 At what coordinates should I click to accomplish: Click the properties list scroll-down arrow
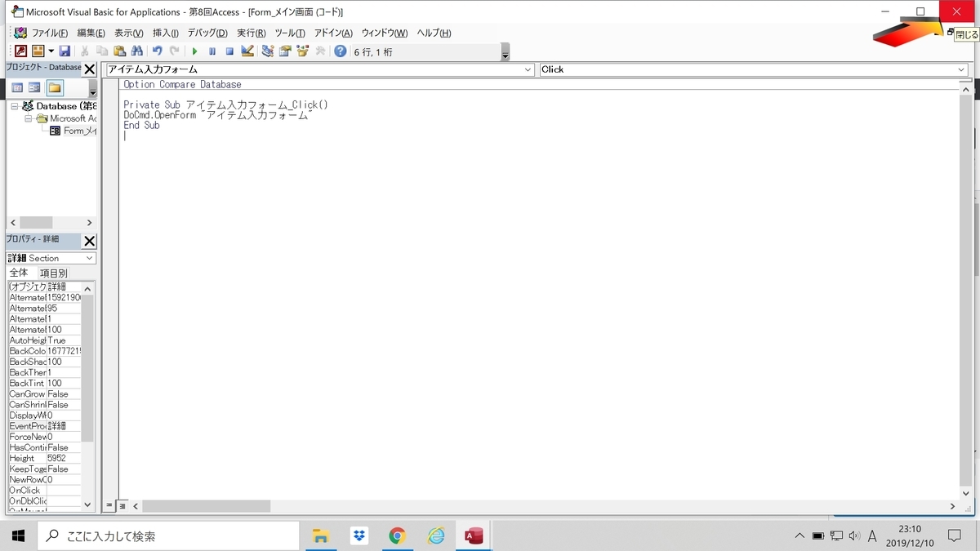pyautogui.click(x=88, y=505)
